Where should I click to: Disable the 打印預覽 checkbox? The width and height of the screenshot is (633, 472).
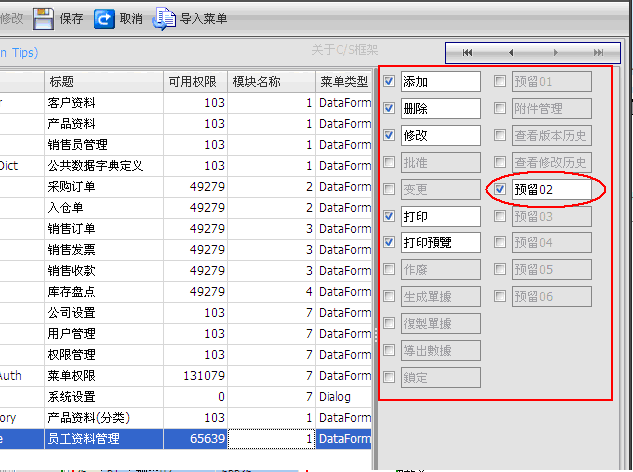point(389,242)
